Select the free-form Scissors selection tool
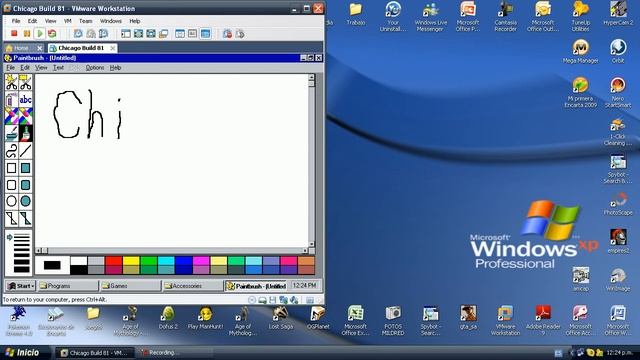The width and height of the screenshot is (640, 360). (11, 82)
